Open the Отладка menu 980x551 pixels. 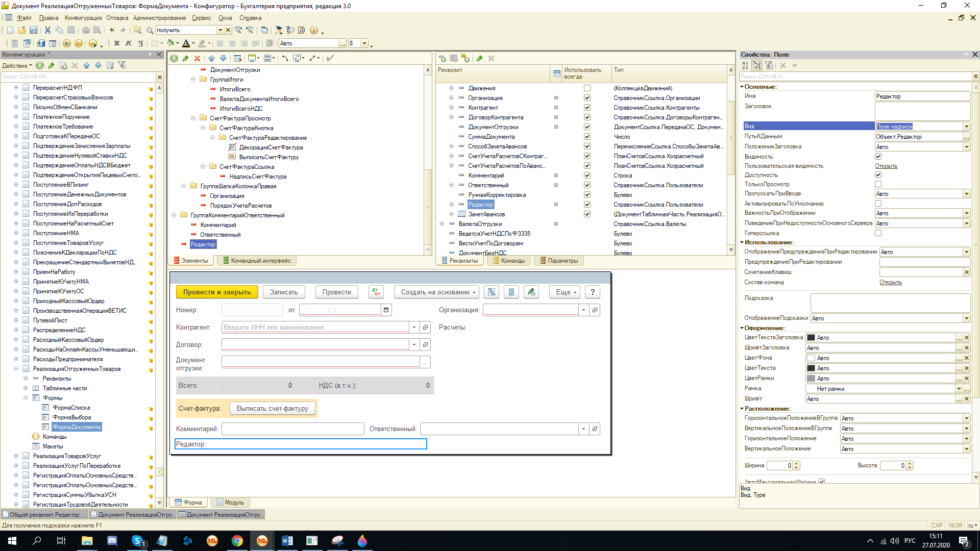coord(117,18)
